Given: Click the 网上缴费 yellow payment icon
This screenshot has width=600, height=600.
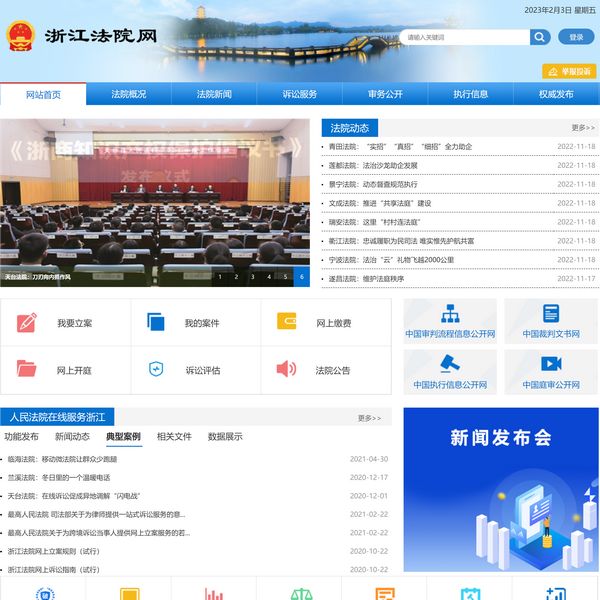Looking at the screenshot, I should [286, 322].
